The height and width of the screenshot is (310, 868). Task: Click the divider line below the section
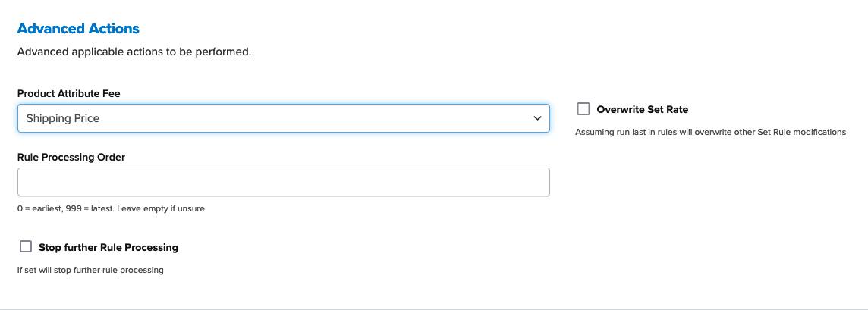click(x=434, y=308)
